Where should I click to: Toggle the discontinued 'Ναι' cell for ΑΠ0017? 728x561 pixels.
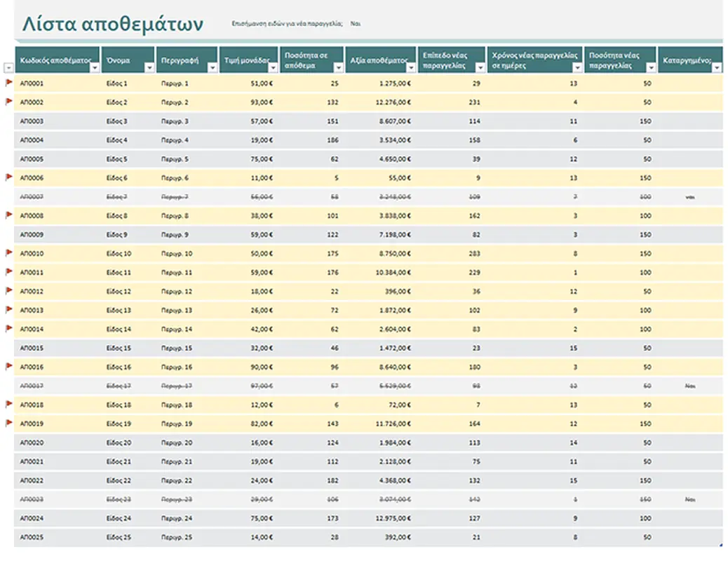[x=690, y=386]
